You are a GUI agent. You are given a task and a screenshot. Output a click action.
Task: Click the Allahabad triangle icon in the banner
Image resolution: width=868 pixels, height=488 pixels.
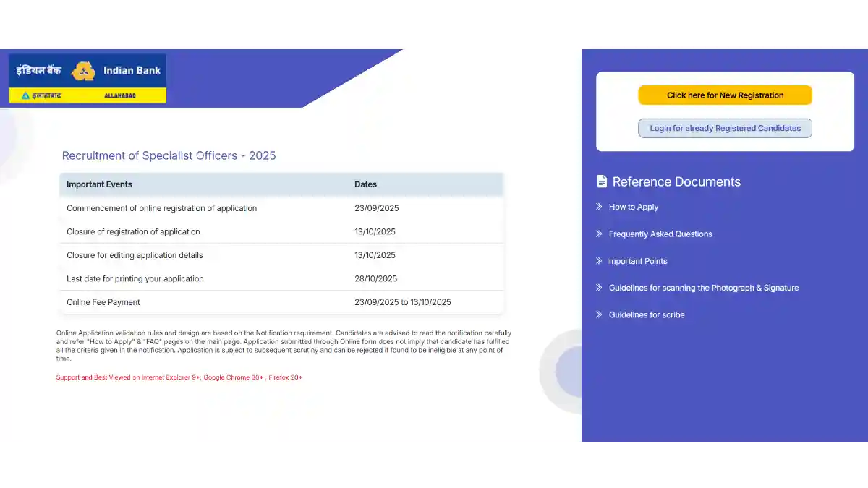(x=26, y=95)
